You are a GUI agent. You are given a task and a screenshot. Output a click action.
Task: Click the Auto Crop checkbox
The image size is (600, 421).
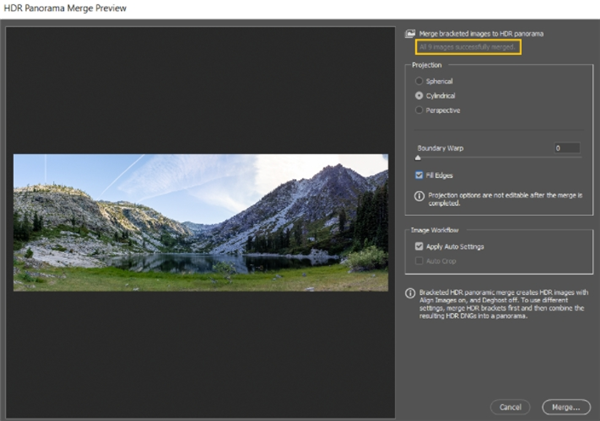[419, 261]
